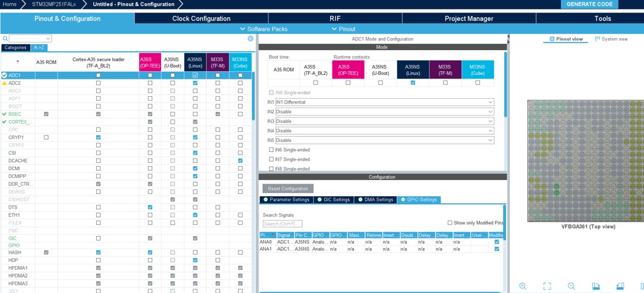Open GIC Settings tab

tap(333, 200)
